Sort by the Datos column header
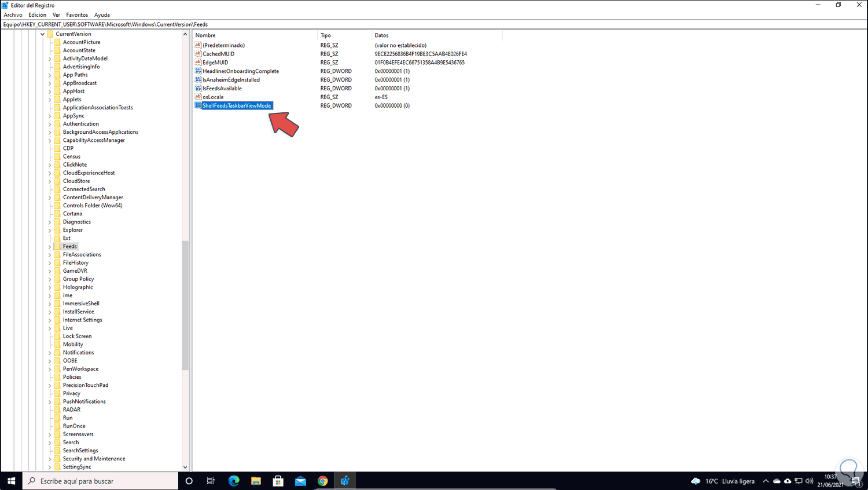Screen dimensions: 868x490 (x=437, y=35)
